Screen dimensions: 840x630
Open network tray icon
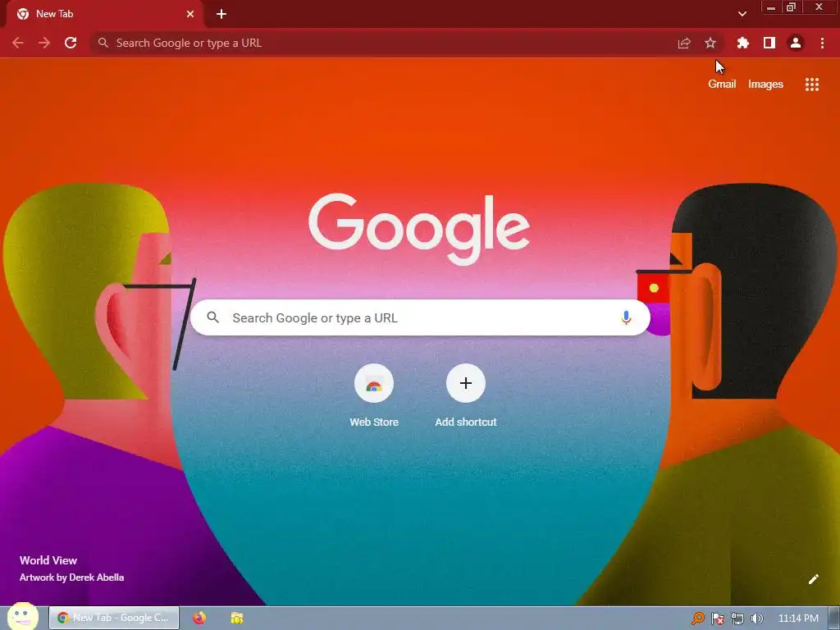tap(737, 619)
